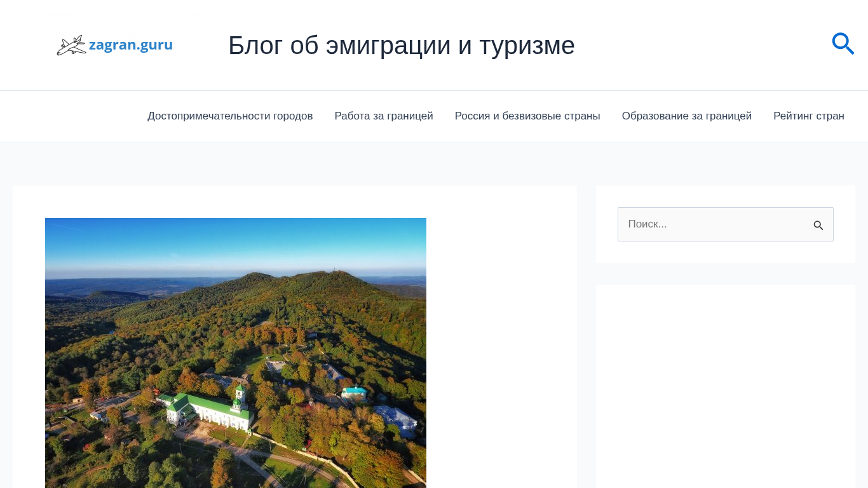Click the green-roofed church in the photo
The image size is (868, 488).
tap(210, 410)
